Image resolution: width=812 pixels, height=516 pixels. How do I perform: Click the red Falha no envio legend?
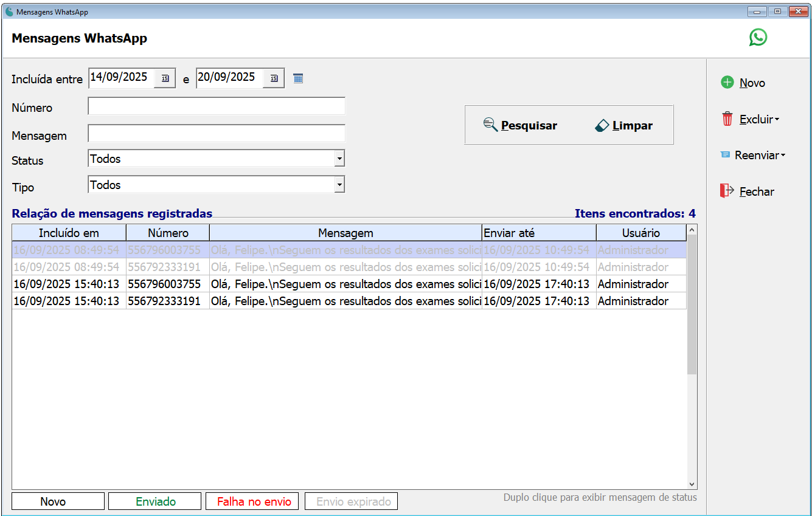pyautogui.click(x=252, y=501)
